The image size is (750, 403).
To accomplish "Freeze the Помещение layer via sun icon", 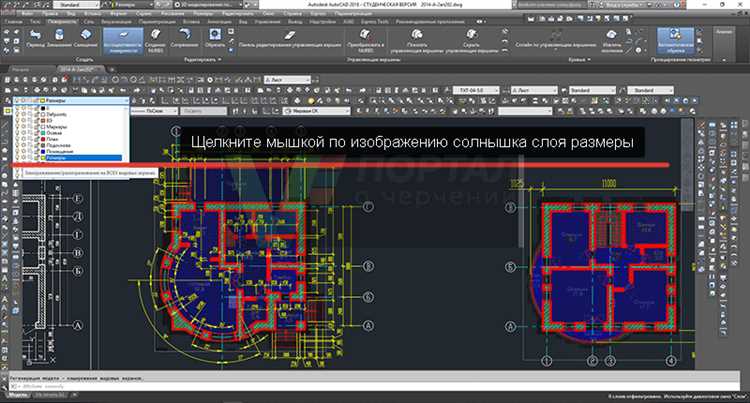I will [23, 152].
